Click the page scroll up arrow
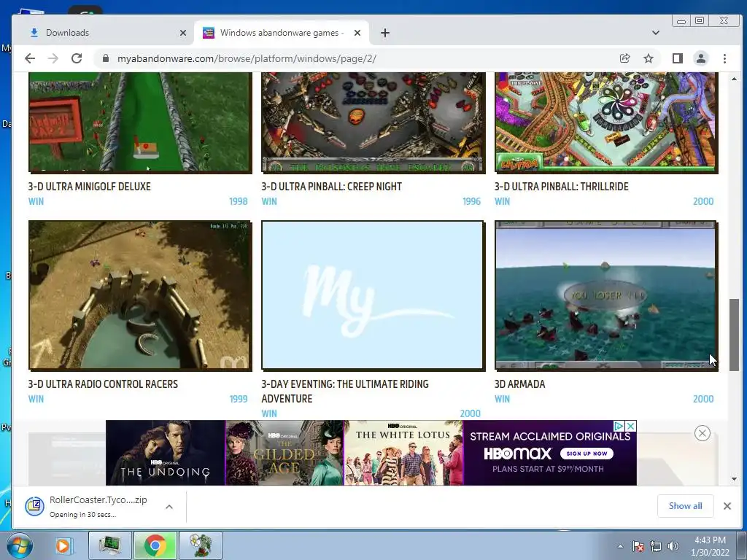747x560 pixels. click(x=734, y=79)
